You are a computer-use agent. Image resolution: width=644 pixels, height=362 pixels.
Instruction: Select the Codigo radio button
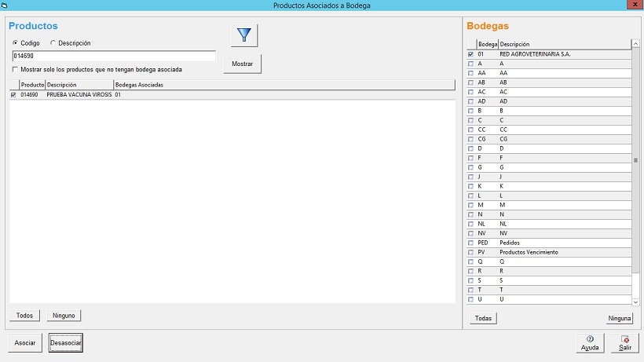pyautogui.click(x=15, y=43)
